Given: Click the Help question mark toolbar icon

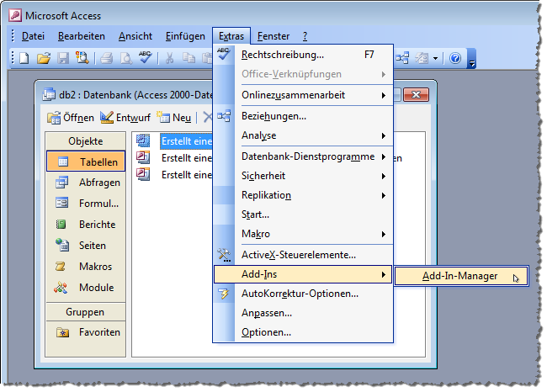Looking at the screenshot, I should point(455,58).
